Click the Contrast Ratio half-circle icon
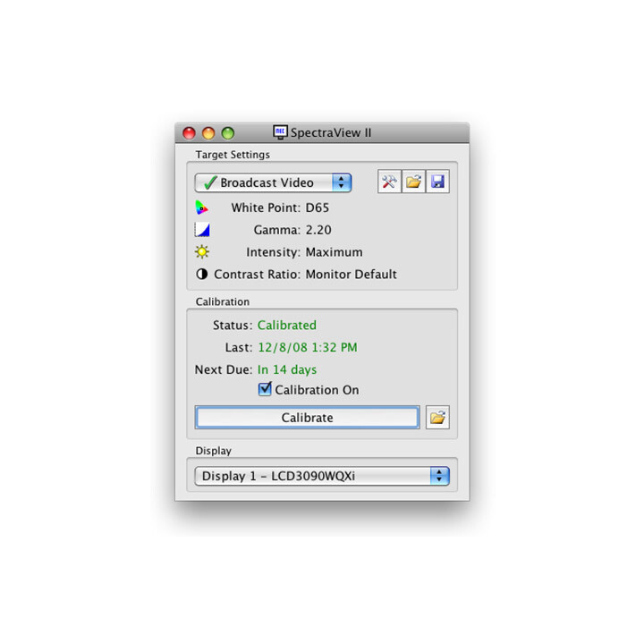Viewport: 644px width, 644px height. [201, 274]
